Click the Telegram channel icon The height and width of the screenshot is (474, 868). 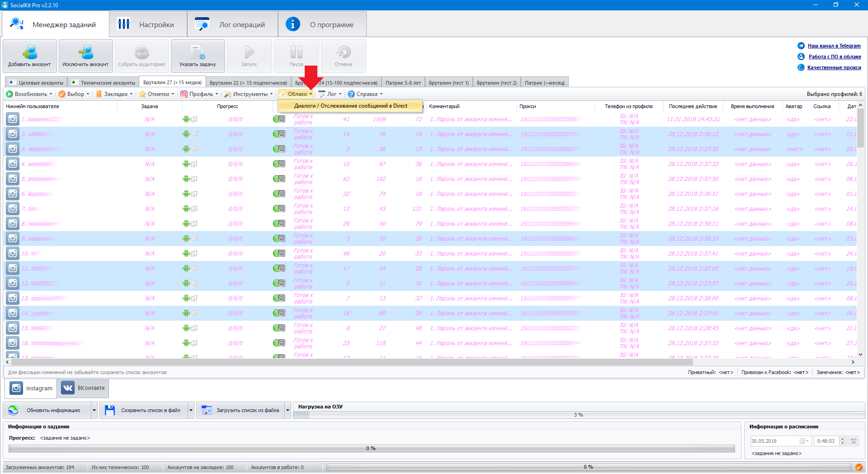801,46
